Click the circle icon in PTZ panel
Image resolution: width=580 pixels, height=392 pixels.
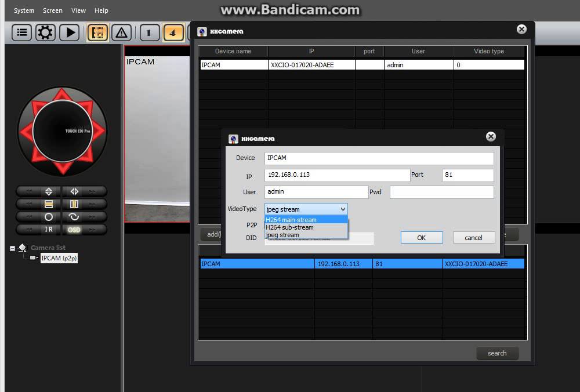49,217
